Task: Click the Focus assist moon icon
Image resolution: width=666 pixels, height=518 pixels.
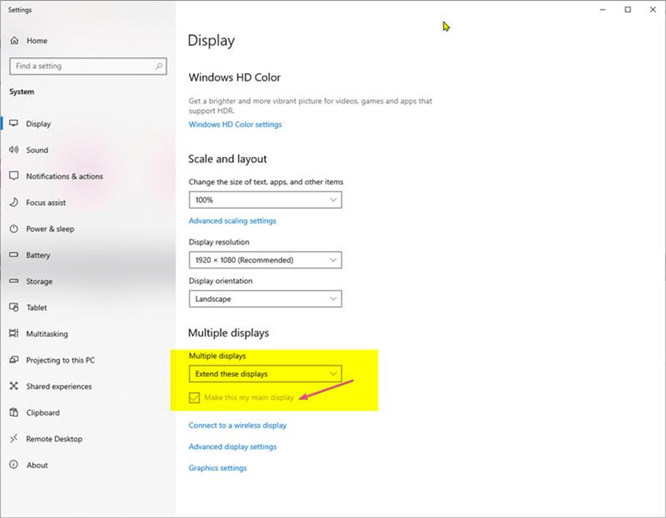Action: [x=14, y=203]
